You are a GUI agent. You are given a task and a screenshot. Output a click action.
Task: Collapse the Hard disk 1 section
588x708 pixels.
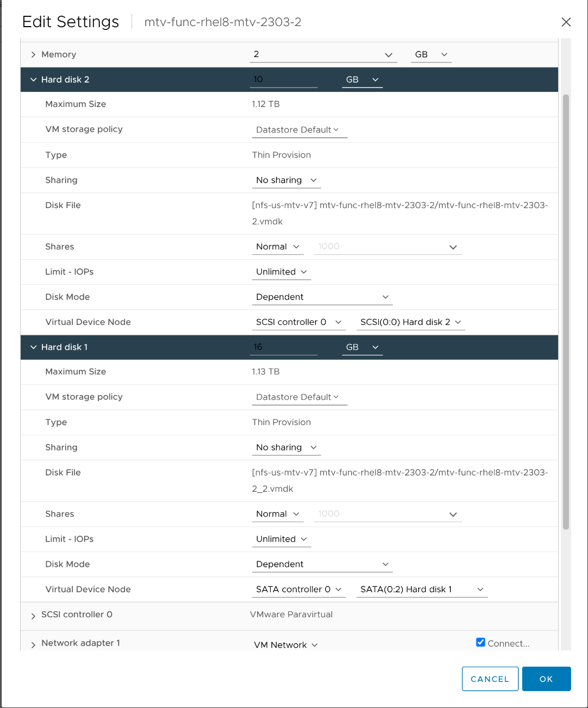(34, 347)
